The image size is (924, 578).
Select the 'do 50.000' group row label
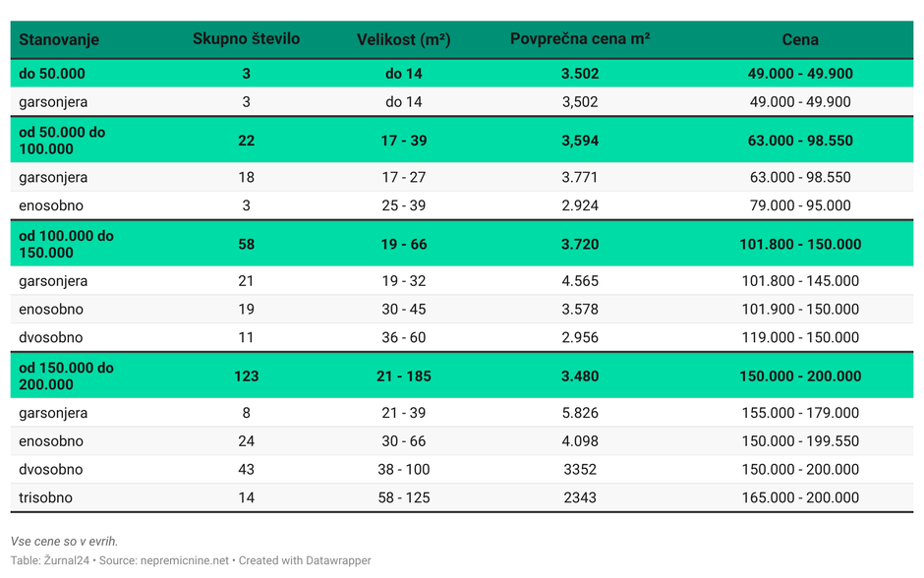(x=52, y=74)
